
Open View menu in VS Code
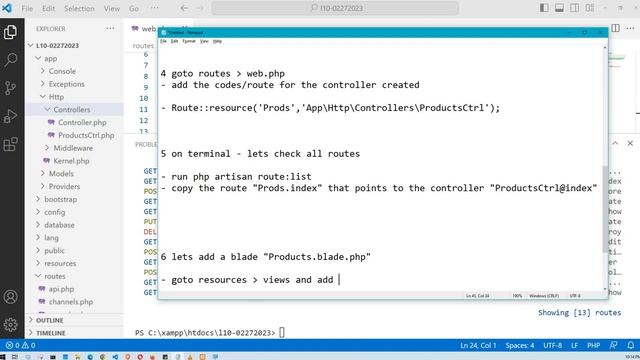coord(111,8)
